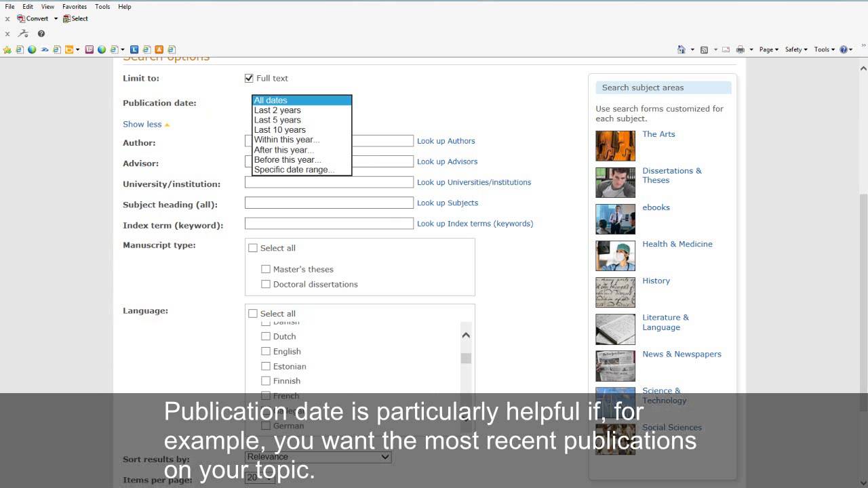Open The Arts subject area link
This screenshot has height=488, width=868.
click(x=658, y=134)
